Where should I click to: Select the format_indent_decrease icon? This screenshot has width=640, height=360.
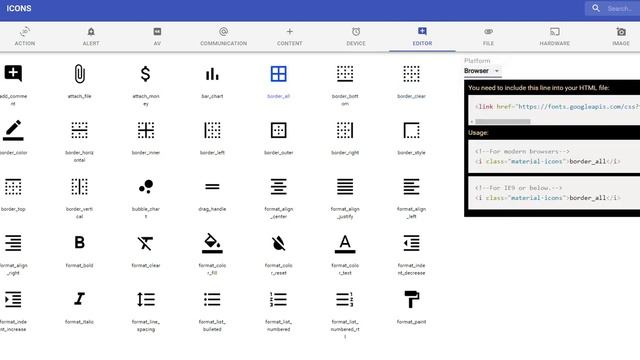point(411,243)
